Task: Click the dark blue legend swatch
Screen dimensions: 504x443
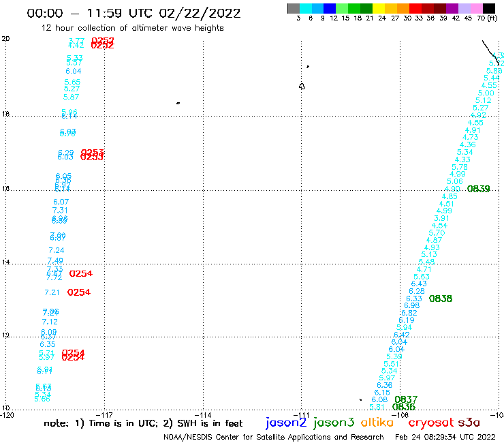Action: click(x=330, y=8)
